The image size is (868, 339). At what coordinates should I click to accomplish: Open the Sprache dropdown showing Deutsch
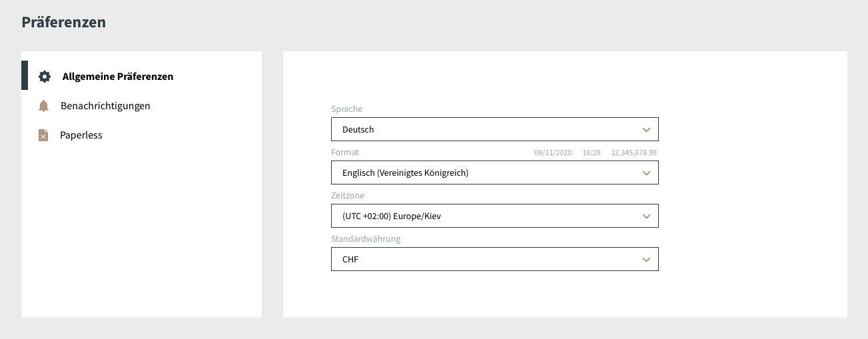point(494,129)
